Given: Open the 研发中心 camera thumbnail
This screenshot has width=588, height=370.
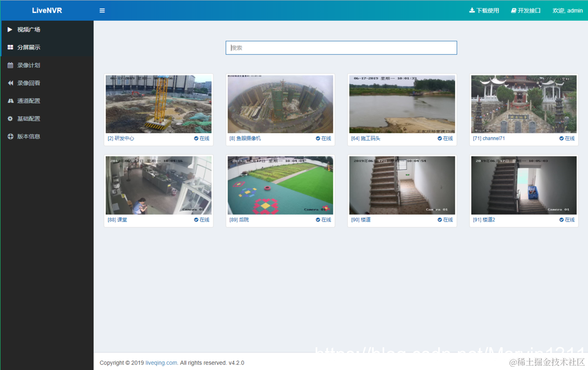Looking at the screenshot, I should [158, 104].
